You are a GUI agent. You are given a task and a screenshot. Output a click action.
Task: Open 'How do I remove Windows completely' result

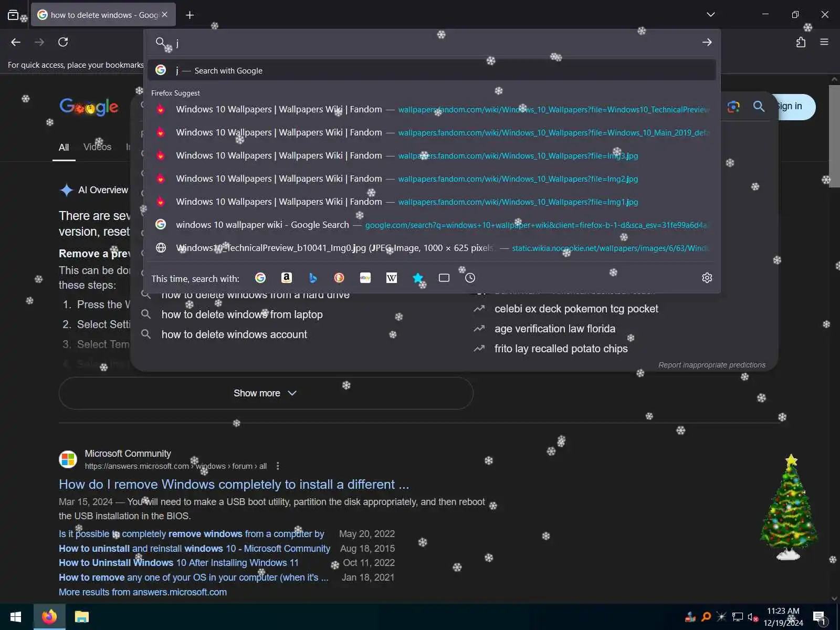point(234,484)
